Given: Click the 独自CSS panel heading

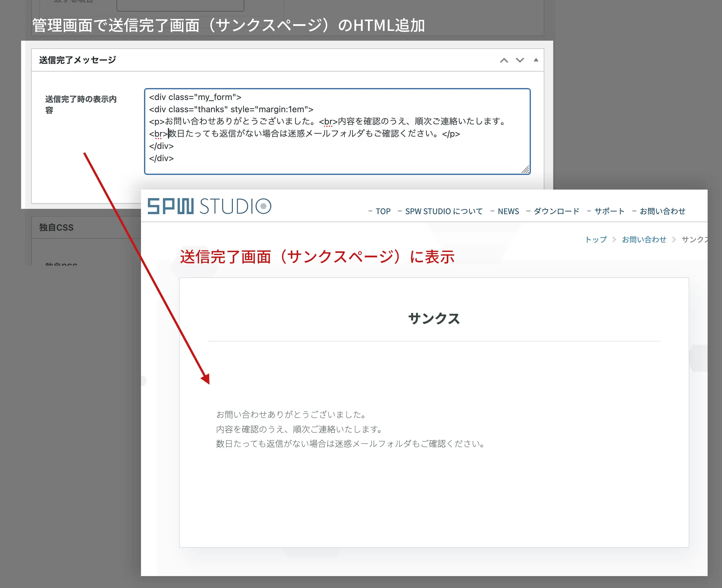Looking at the screenshot, I should tap(56, 227).
